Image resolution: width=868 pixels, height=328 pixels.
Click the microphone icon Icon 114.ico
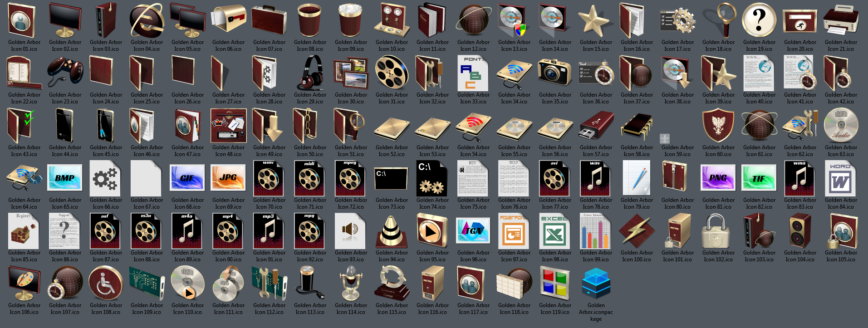point(351,284)
